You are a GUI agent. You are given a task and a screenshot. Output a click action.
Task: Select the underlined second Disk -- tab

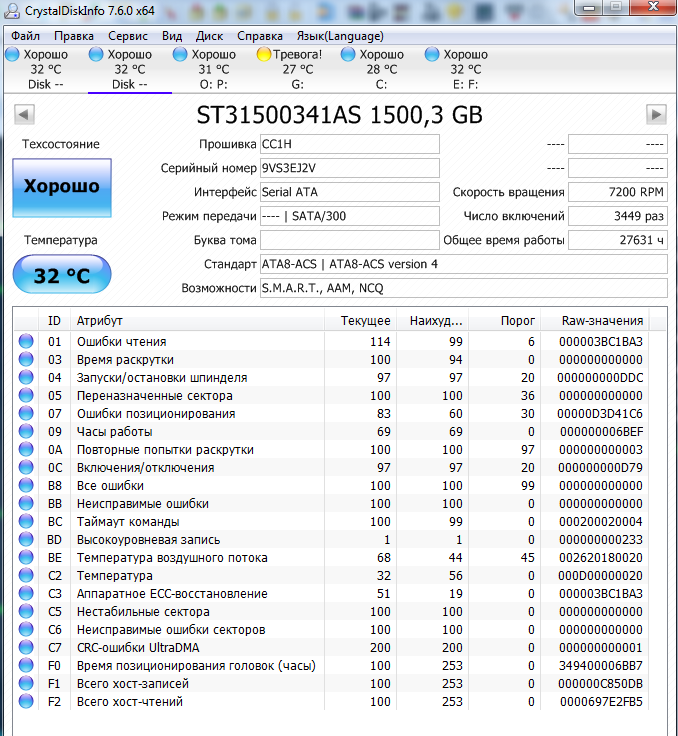click(x=130, y=69)
